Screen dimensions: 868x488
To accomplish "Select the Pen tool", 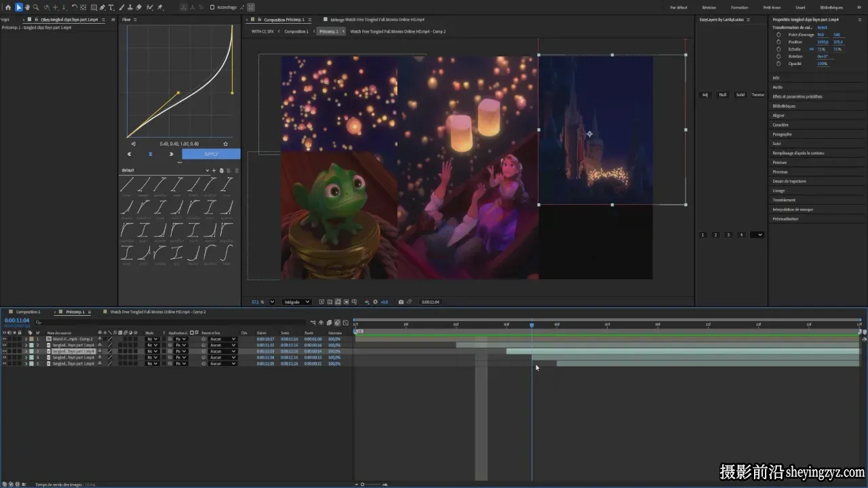I will coord(102,7).
